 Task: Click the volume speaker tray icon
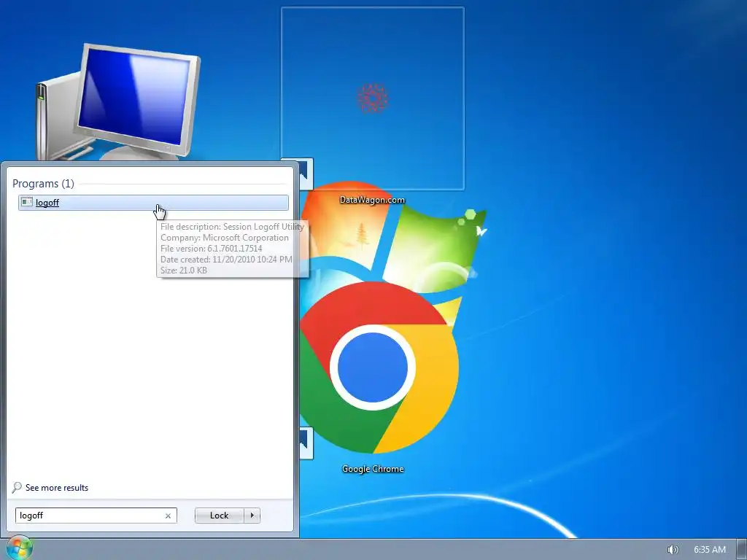point(672,550)
